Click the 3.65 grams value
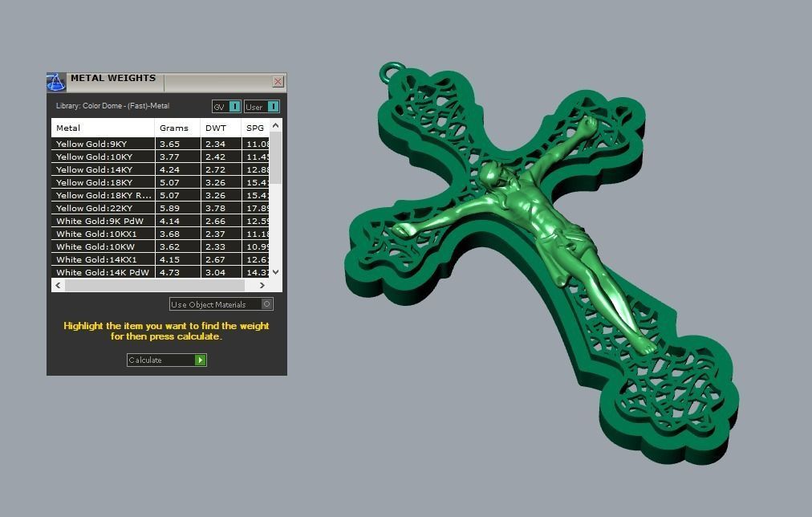812x517 pixels. point(169,144)
